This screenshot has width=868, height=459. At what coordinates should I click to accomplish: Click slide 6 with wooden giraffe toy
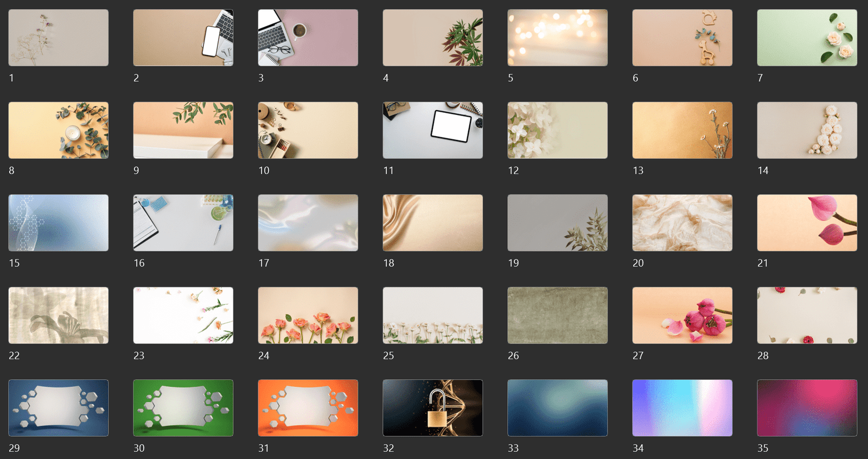point(682,38)
